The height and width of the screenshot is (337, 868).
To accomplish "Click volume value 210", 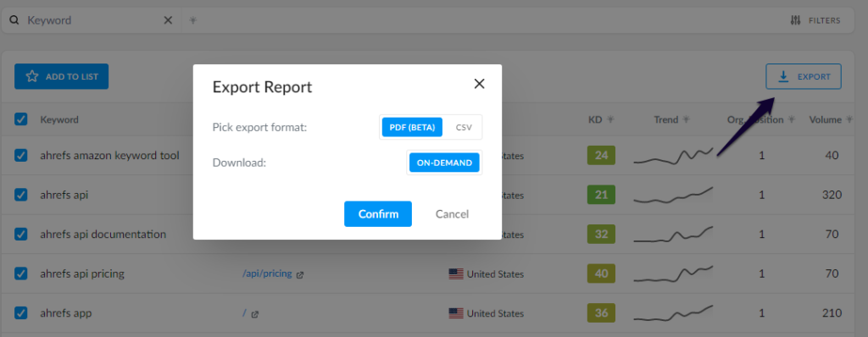I will 832,313.
